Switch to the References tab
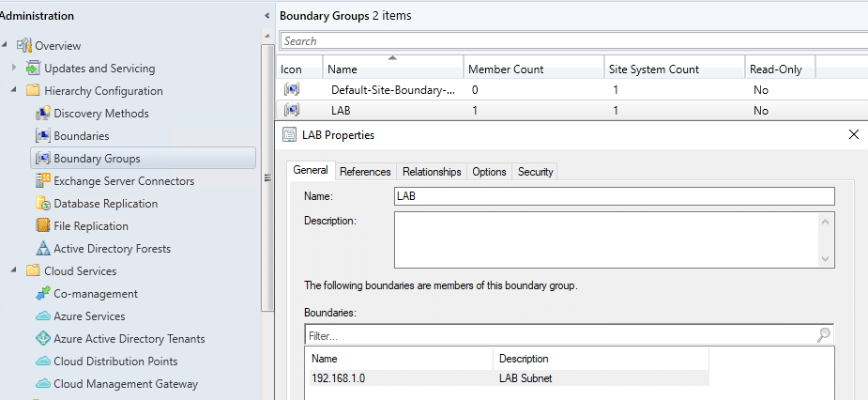Image resolution: width=868 pixels, height=400 pixels. click(x=365, y=172)
